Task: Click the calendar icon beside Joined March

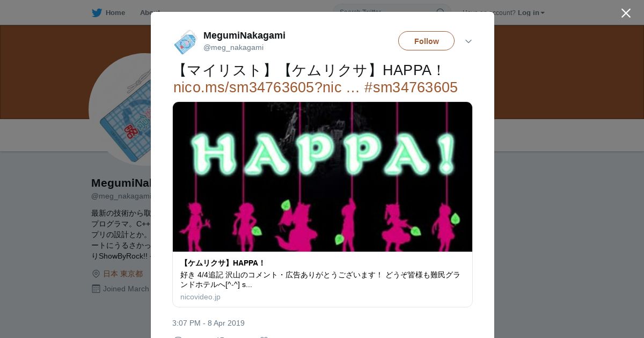Action: coord(96,289)
